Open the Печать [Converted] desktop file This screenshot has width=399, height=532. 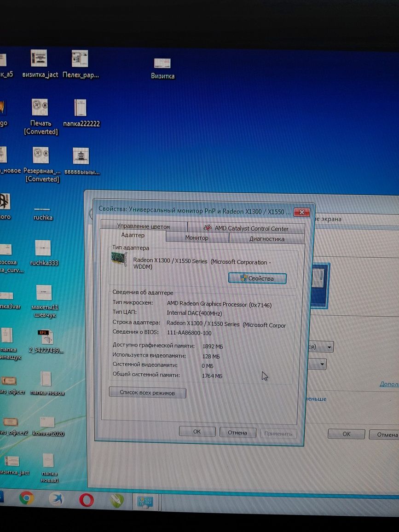click(40, 117)
